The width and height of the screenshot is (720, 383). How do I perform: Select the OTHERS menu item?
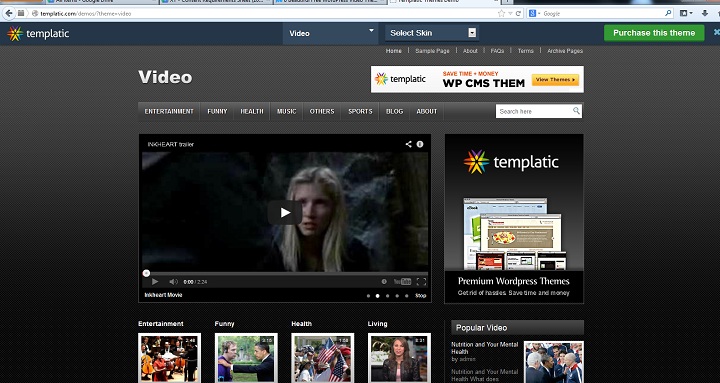tap(322, 112)
